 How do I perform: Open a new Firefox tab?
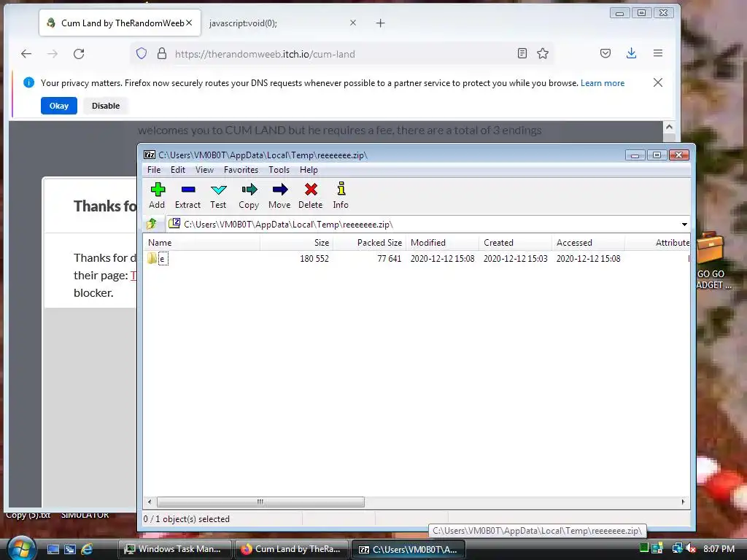click(x=380, y=23)
